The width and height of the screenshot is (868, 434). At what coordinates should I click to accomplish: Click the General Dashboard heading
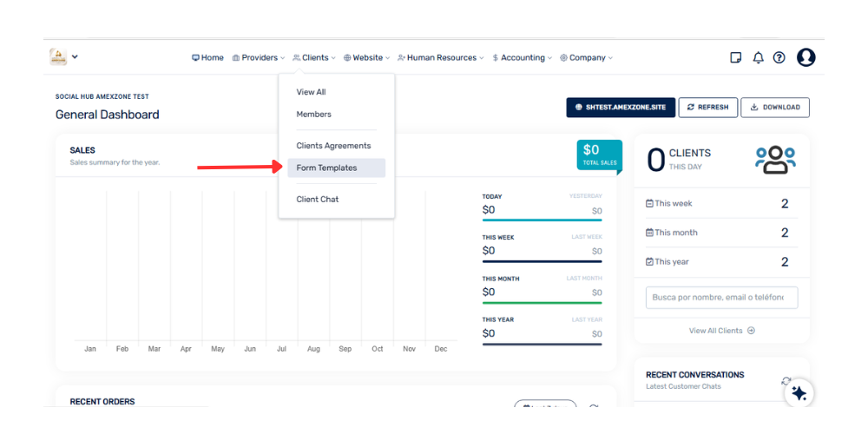click(x=108, y=115)
